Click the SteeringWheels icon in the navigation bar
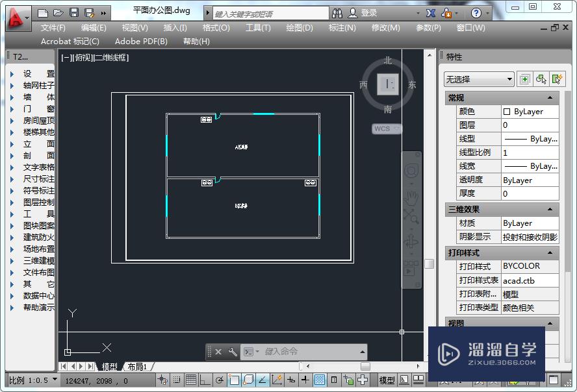 (x=412, y=169)
